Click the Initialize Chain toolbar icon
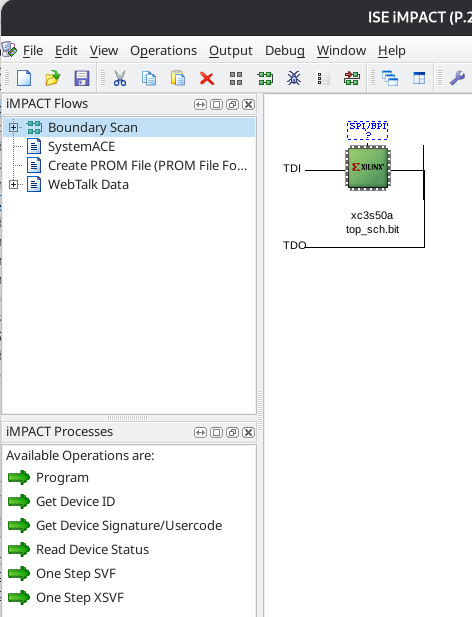 265,78
